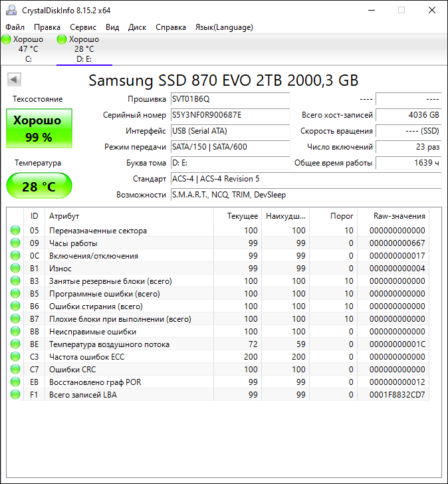Click the features field S.M.A.R.T., NCQ, TRIM, DevSleep
Image resolution: width=448 pixels, height=484 pixels.
[x=306, y=195]
